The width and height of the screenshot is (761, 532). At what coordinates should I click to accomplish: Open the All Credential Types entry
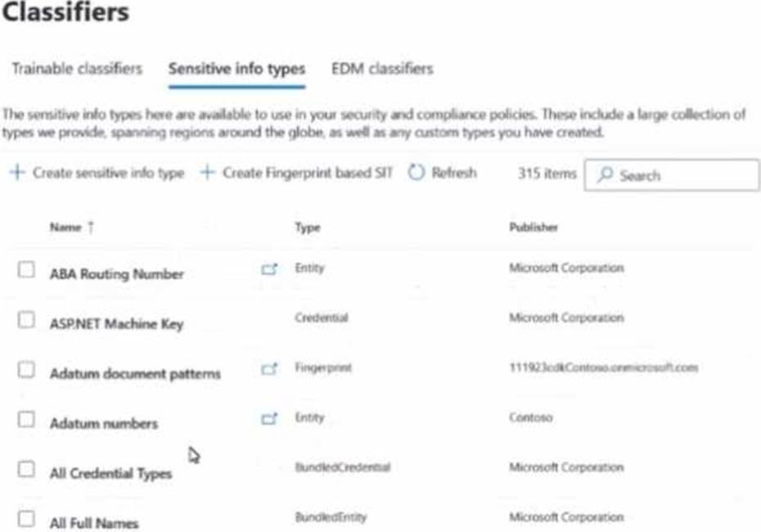(110, 474)
